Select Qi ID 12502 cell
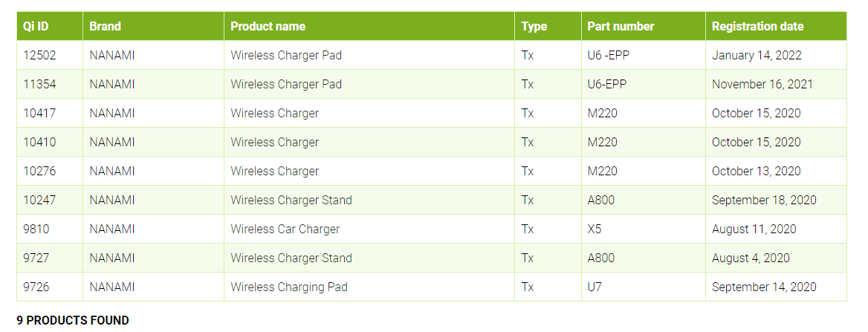The image size is (868, 332). 39,55
